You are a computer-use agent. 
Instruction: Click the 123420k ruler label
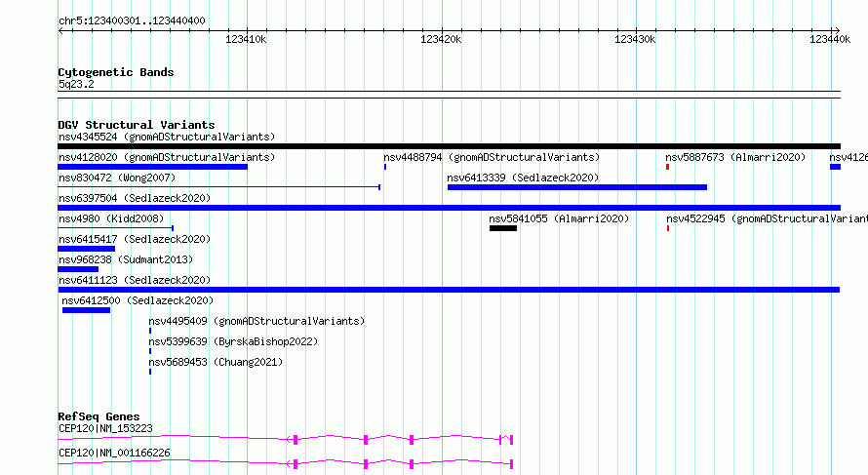(x=441, y=39)
